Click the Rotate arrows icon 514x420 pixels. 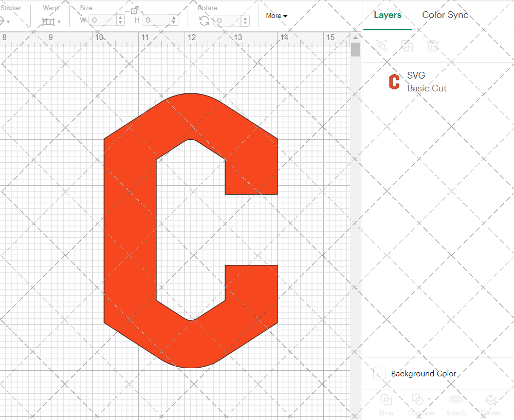(x=204, y=21)
